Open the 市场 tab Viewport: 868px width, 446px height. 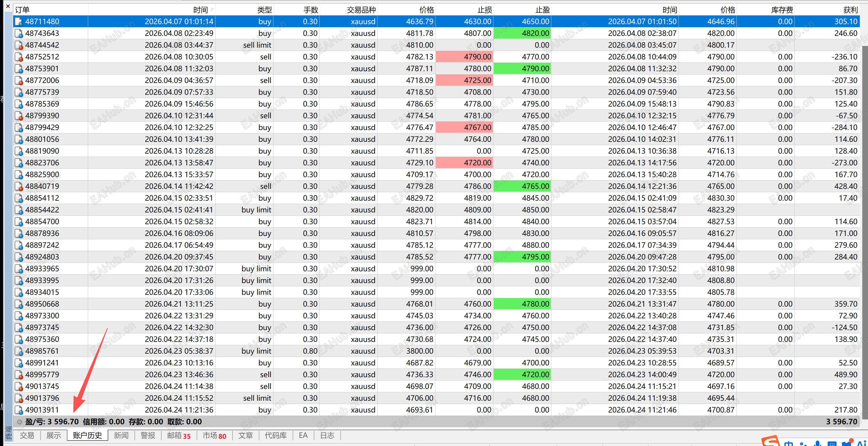pos(214,435)
